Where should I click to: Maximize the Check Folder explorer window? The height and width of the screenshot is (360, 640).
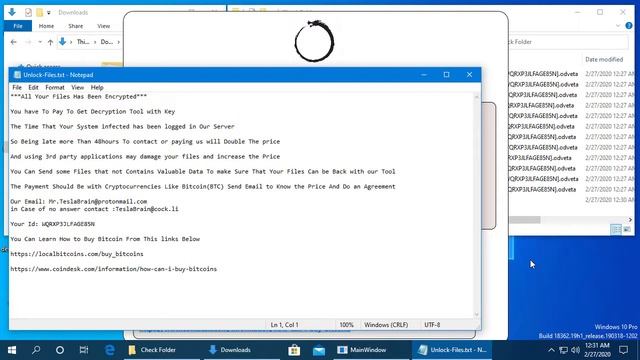pos(600,12)
